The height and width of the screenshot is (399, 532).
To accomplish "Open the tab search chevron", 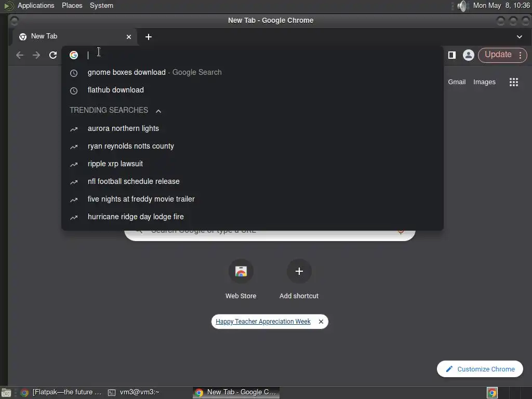I will [519, 37].
